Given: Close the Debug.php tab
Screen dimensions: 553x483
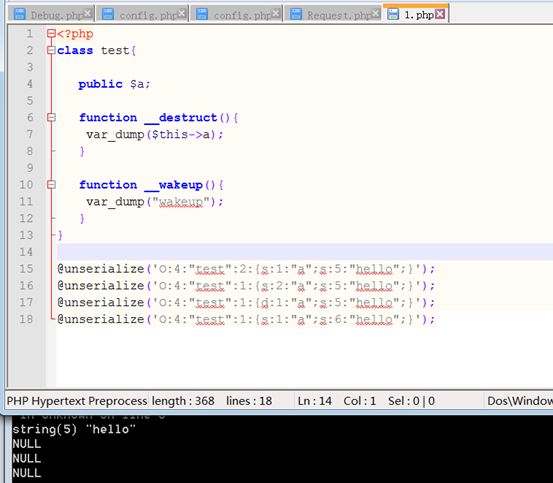Looking at the screenshot, I should pyautogui.click(x=88, y=13).
